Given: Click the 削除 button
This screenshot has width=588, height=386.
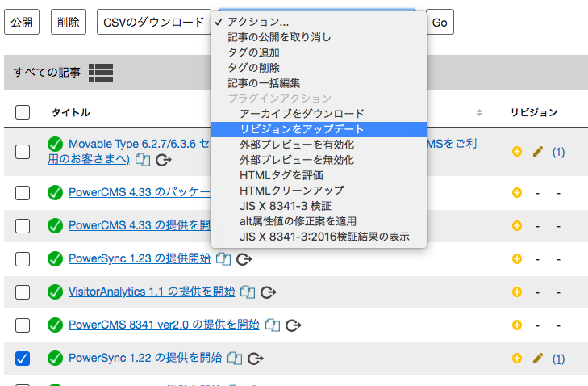Looking at the screenshot, I should click(69, 22).
